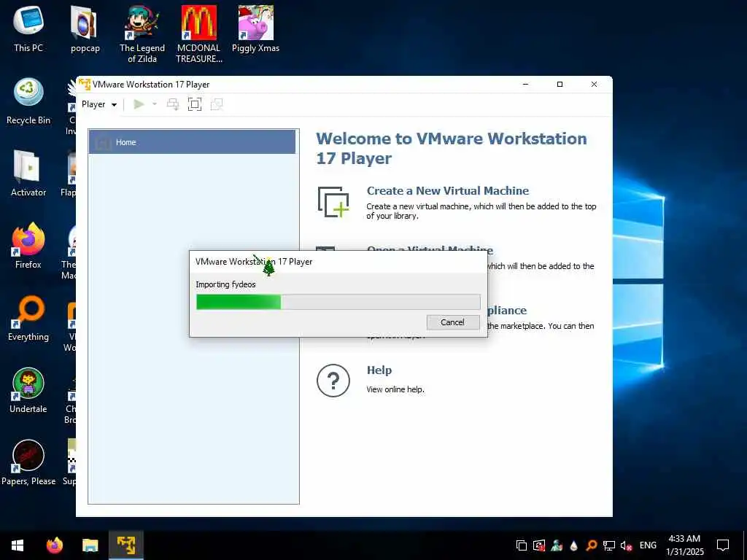Click the import progress bar
The width and height of the screenshot is (747, 560).
pyautogui.click(x=338, y=302)
